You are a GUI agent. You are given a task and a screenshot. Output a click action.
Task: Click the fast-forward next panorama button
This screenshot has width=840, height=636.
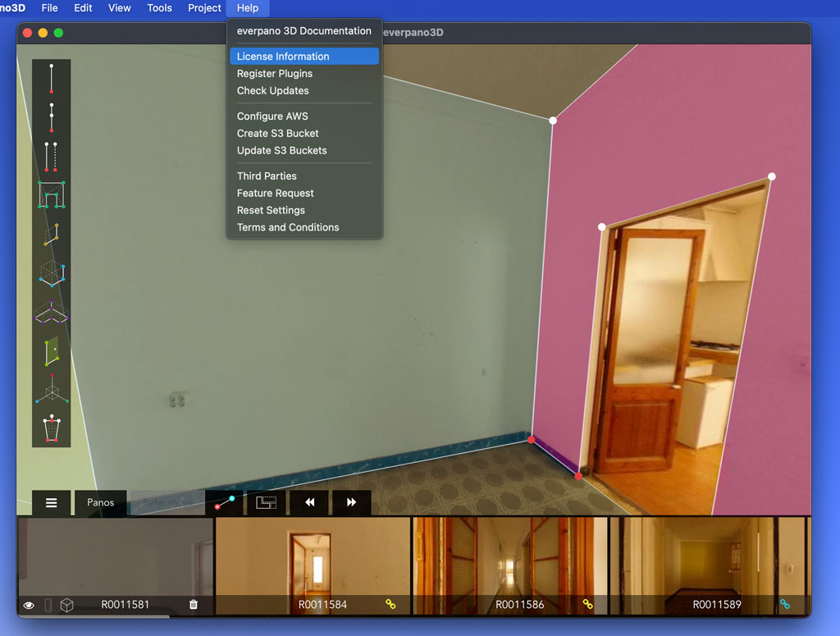coord(351,502)
